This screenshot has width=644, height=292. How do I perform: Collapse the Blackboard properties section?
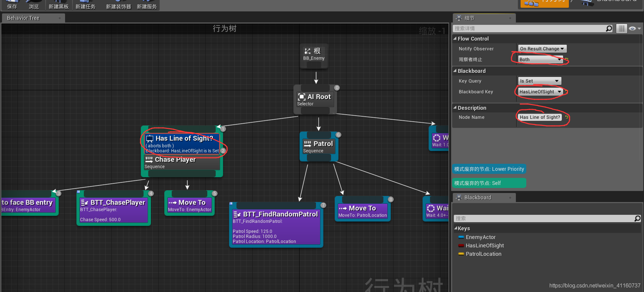(455, 71)
